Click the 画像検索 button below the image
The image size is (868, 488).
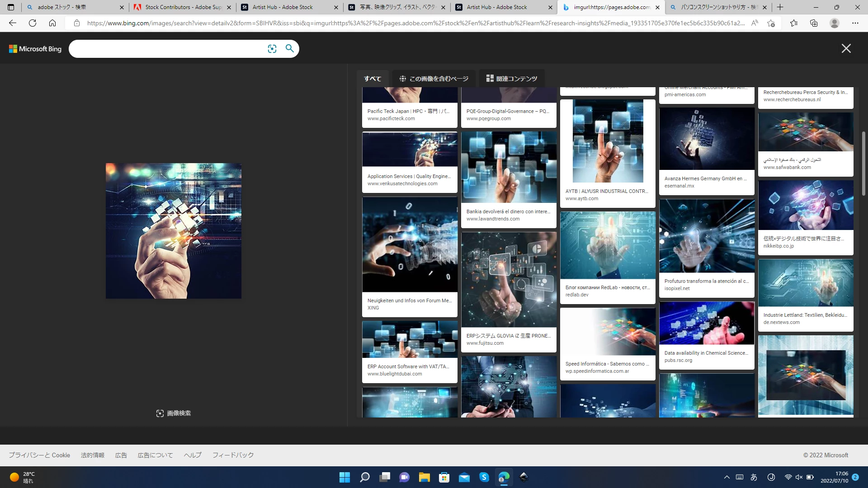(x=174, y=413)
